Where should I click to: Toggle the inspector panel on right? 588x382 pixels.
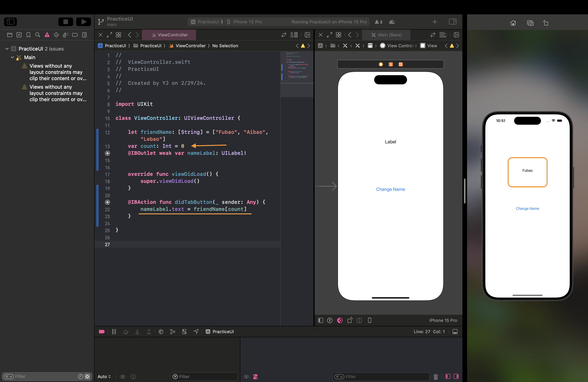click(x=452, y=22)
